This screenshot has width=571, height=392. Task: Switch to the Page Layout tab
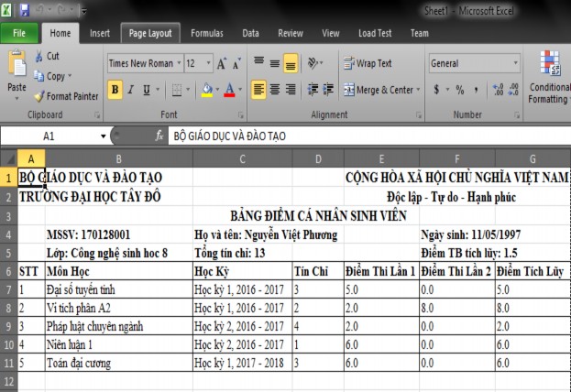click(x=150, y=34)
